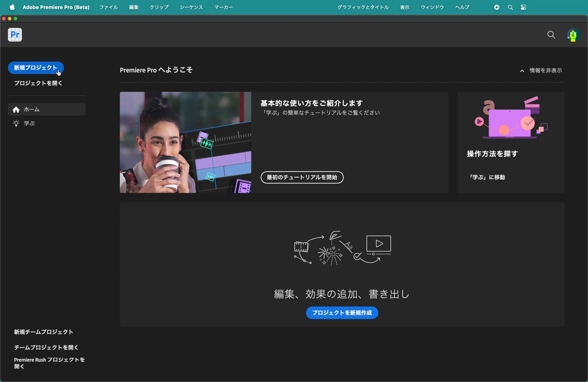The image size is (588, 382).
Task: Open the 編集 menu
Action: point(134,7)
